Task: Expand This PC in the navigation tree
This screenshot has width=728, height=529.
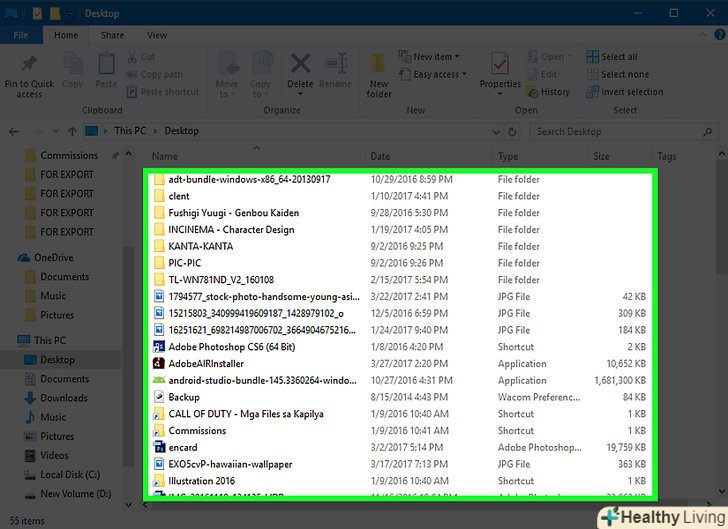Action: [8, 341]
